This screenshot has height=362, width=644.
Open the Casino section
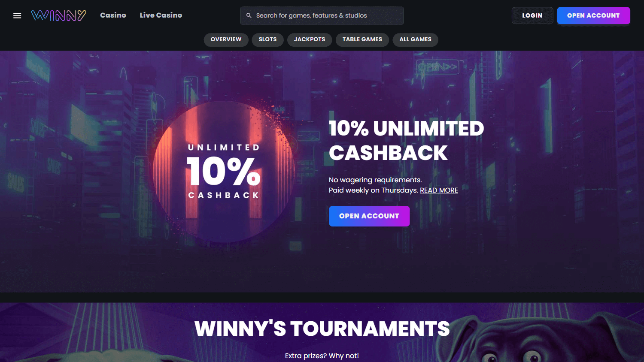(x=113, y=15)
